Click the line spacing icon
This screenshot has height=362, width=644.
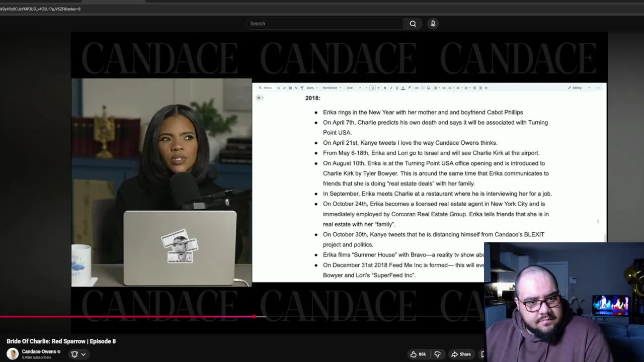tap(444, 88)
